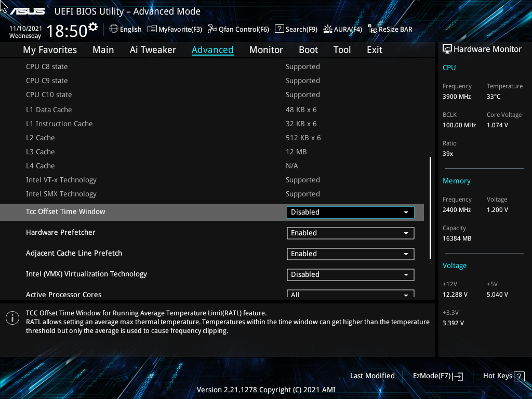
Task: Open the Boot tab
Action: 308,50
